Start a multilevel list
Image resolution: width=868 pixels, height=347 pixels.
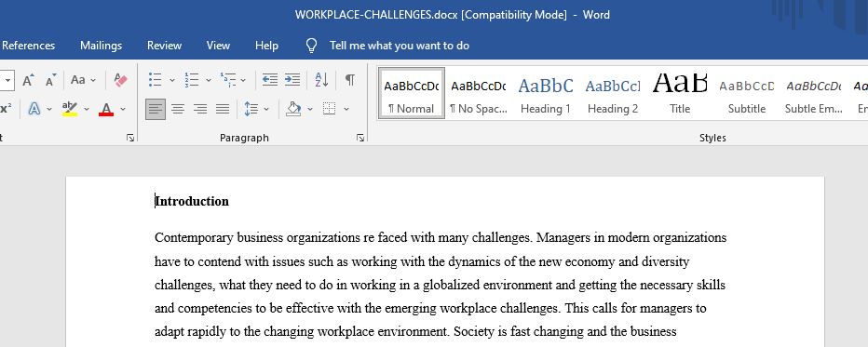click(228, 80)
